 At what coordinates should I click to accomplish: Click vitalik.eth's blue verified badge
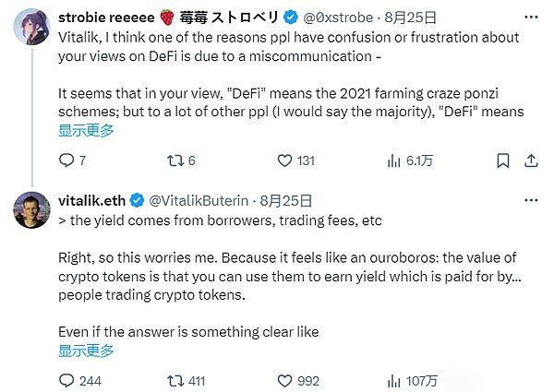pos(137,201)
